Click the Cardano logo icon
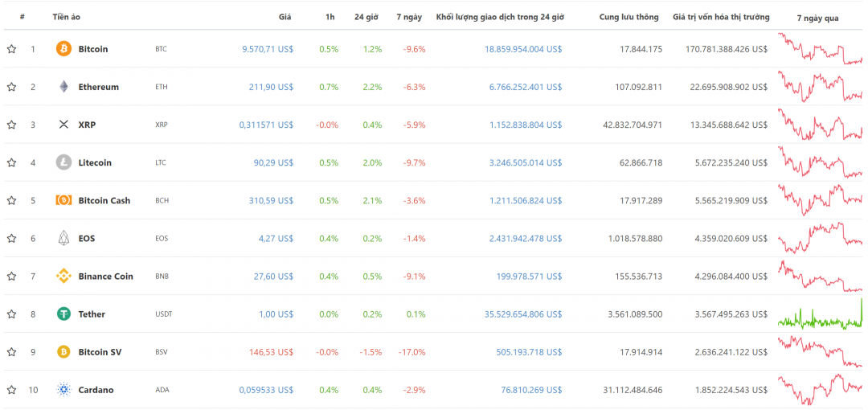 tap(64, 389)
